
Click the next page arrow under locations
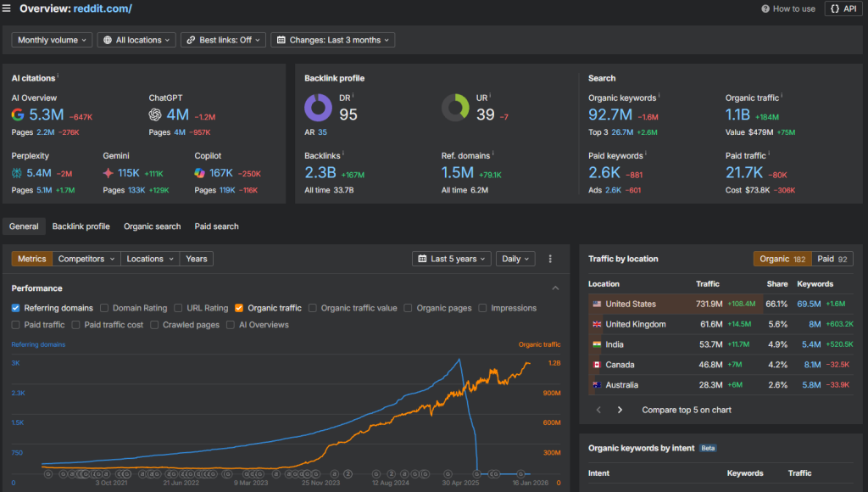tap(620, 410)
